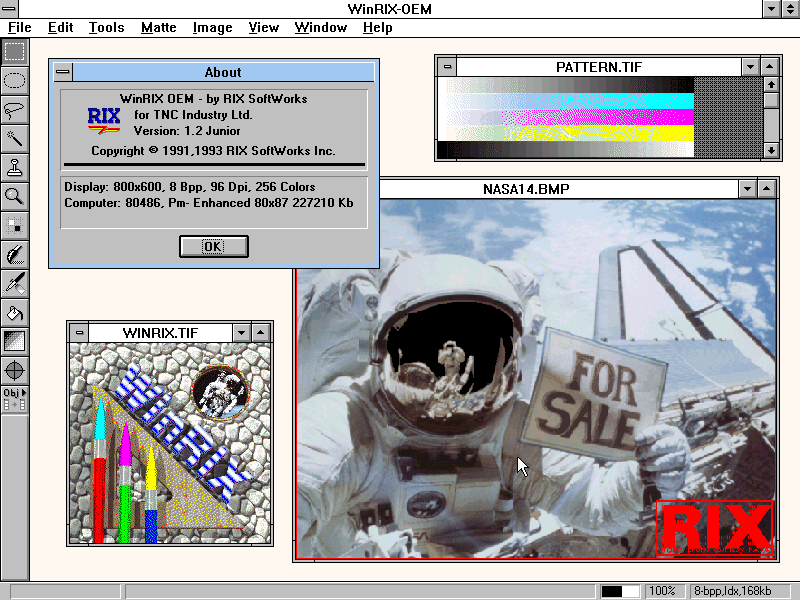Image resolution: width=800 pixels, height=600 pixels.
Task: Select the magnifying glass zoom tool
Action: [14, 196]
